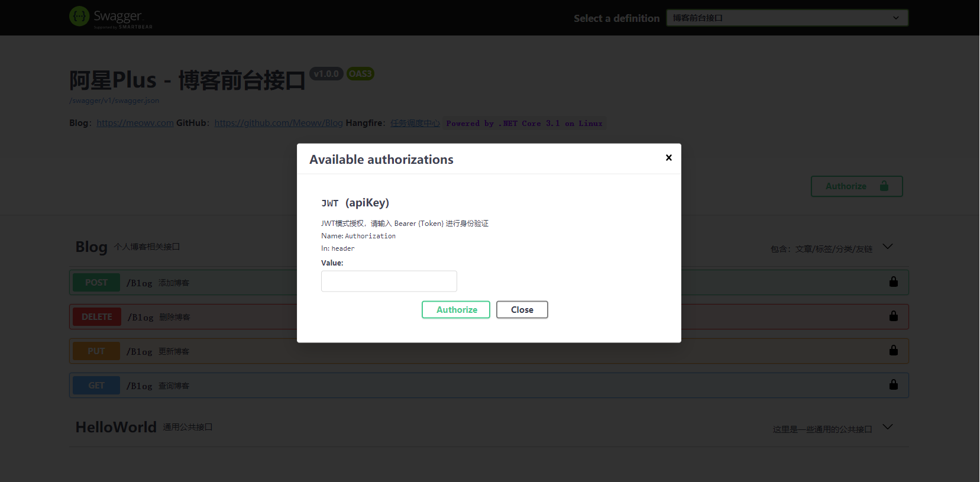
Task: Click the Blog section heading
Action: coord(91,247)
